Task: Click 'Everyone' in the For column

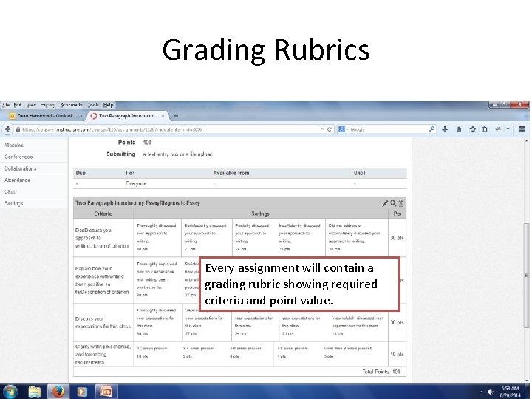Action: pos(136,183)
